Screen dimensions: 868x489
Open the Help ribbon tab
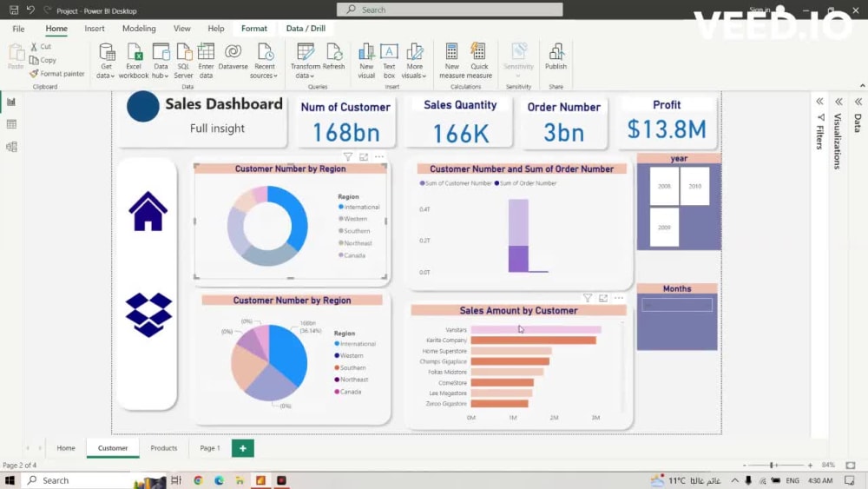point(216,29)
